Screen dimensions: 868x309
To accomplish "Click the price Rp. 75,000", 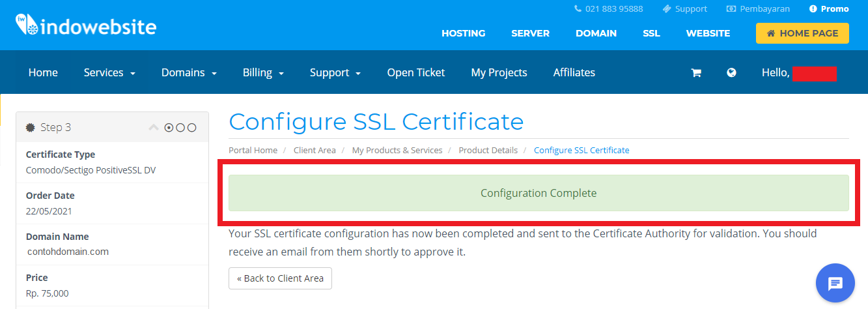I will point(47,293).
